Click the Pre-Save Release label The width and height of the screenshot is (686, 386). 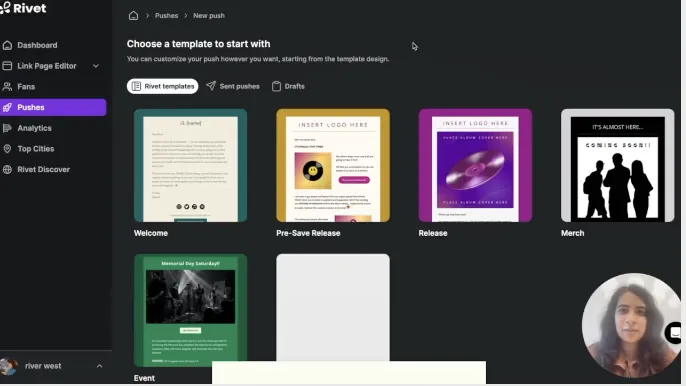(x=308, y=233)
